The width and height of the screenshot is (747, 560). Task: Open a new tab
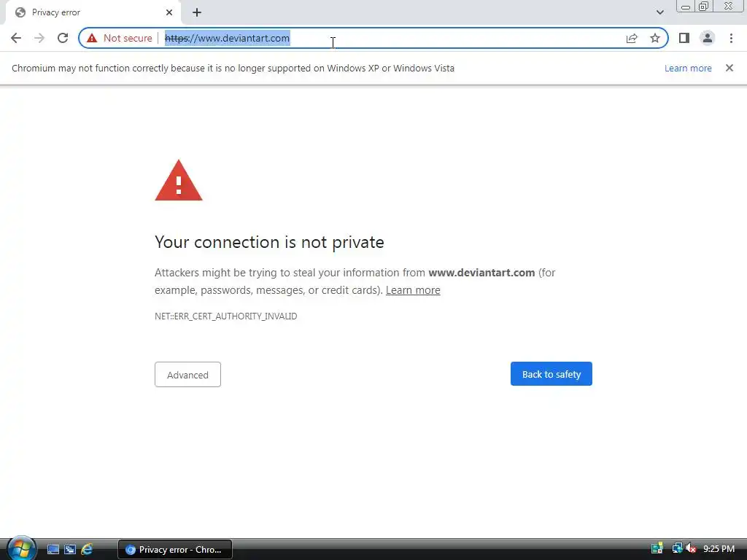(x=197, y=13)
